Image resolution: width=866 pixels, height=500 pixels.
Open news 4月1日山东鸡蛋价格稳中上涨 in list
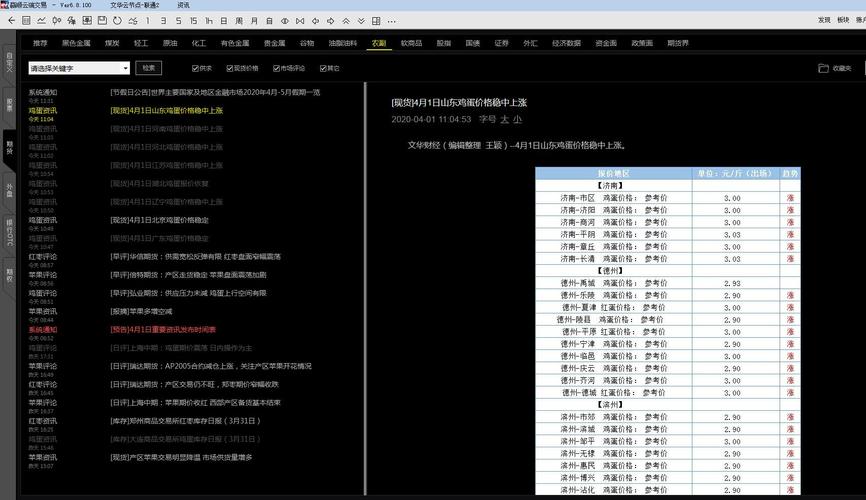(x=166, y=110)
